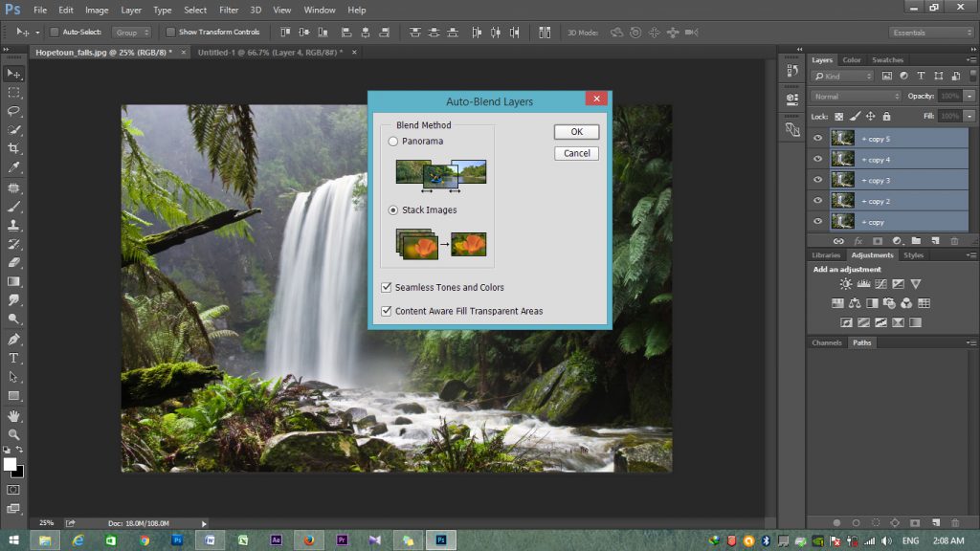This screenshot has width=980, height=551.
Task: Disable Content Aware Fill Transparent Areas
Action: pyautogui.click(x=387, y=311)
